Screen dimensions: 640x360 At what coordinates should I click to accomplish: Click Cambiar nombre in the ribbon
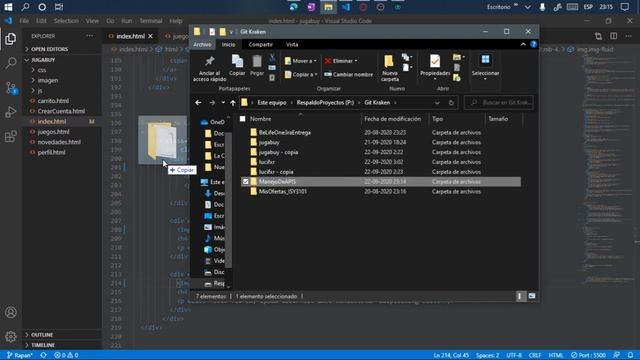click(349, 74)
